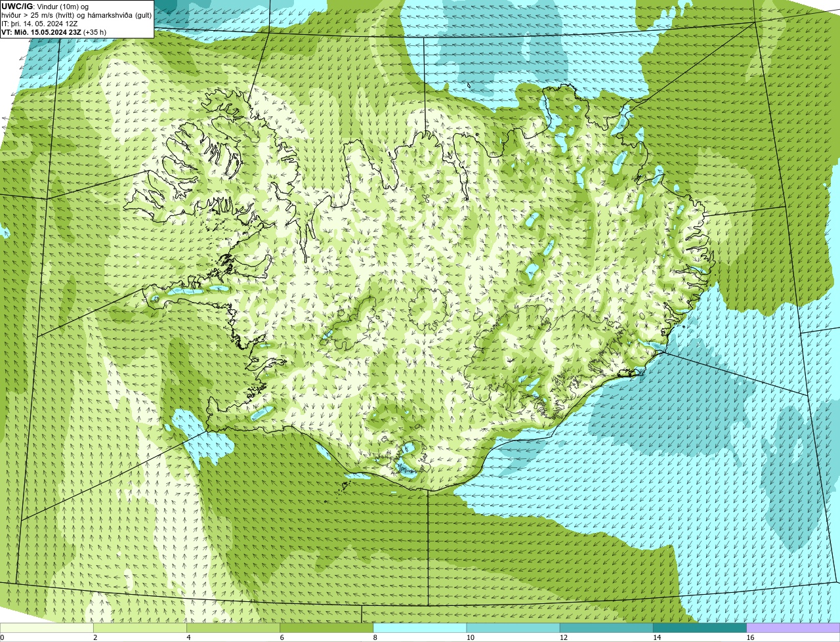This screenshot has width=840, height=642.
Task: Click the 14–16 m/s dark teal legend swatch
Action: click(x=700, y=628)
